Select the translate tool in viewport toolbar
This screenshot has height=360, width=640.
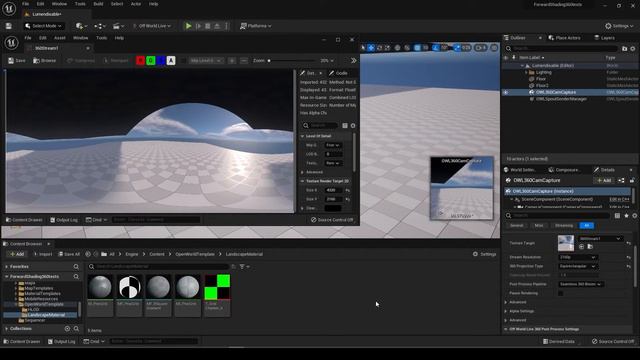tap(371, 48)
